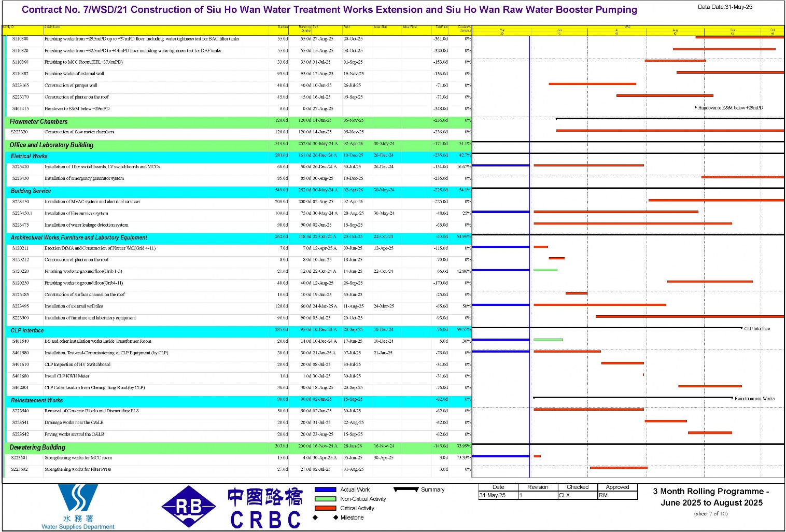This screenshot has width=786, height=532.
Task: Click the red Gantt bar for parapet wall S223165
Action: coord(592,84)
